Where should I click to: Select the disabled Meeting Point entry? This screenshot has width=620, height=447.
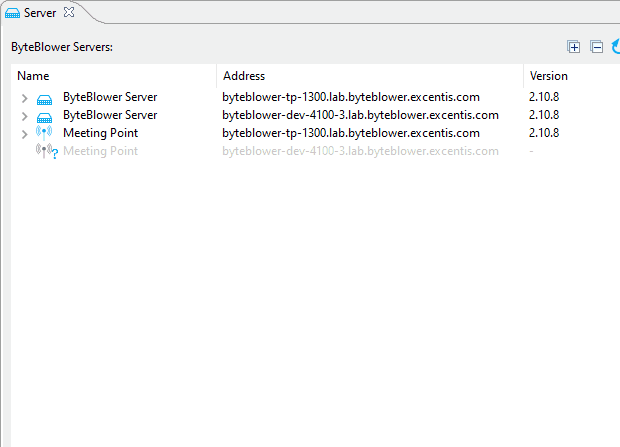(100, 151)
